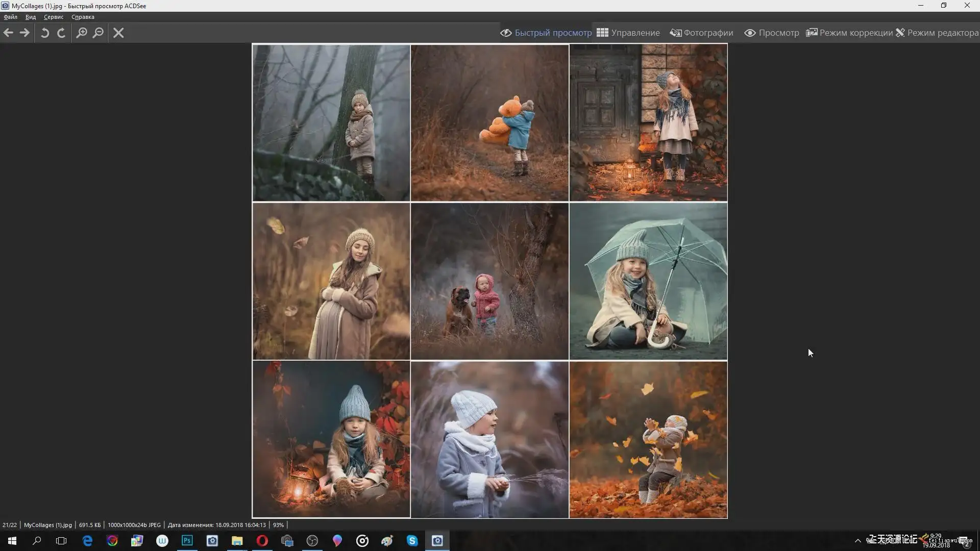Delete image with the X toolbar icon
This screenshot has height=551, width=980.
point(118,33)
